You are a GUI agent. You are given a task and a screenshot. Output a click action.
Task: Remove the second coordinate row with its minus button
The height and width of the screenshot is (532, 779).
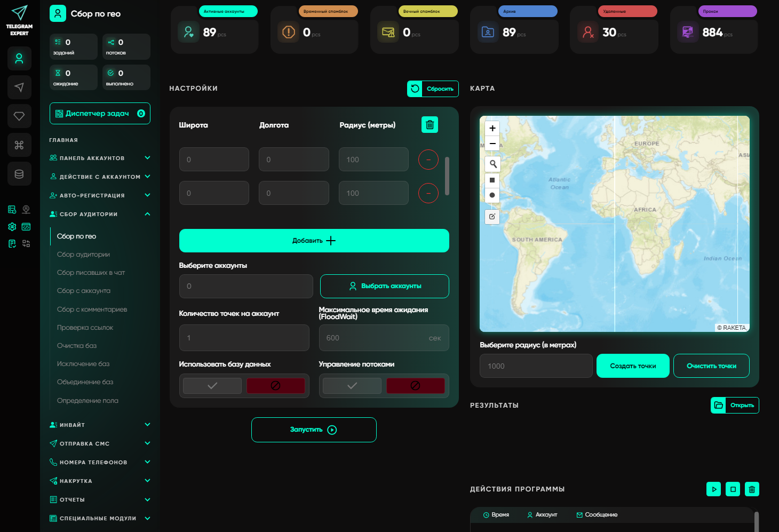(428, 193)
